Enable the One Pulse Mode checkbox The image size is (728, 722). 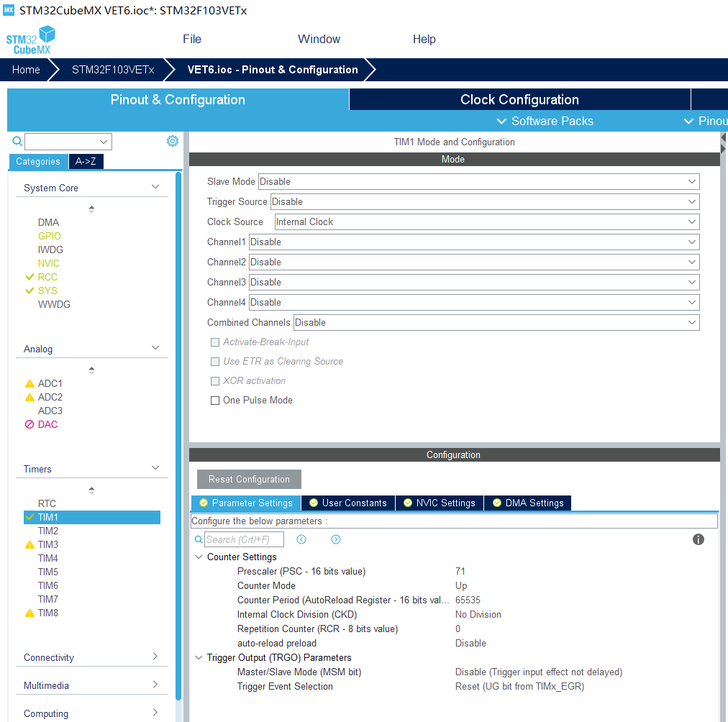(215, 401)
